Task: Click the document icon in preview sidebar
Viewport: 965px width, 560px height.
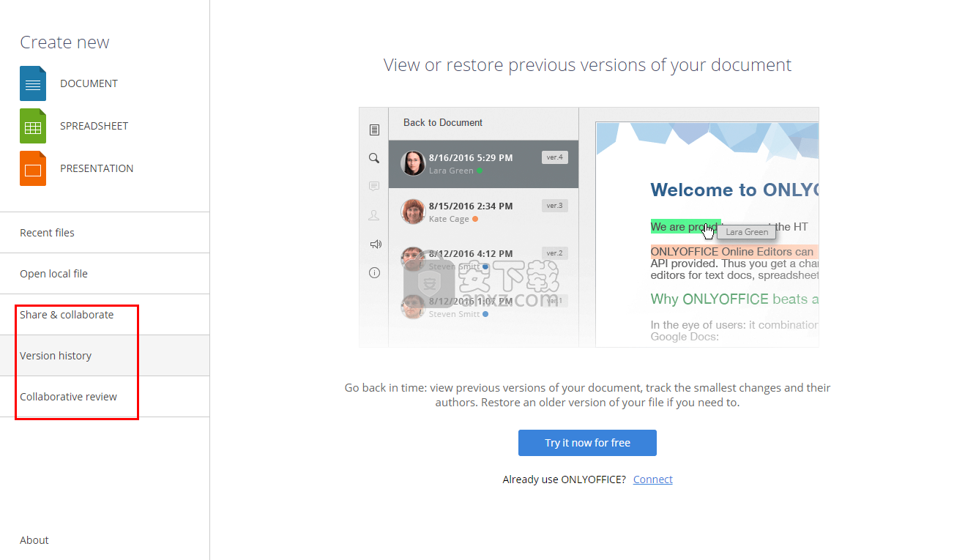Action: (x=374, y=130)
